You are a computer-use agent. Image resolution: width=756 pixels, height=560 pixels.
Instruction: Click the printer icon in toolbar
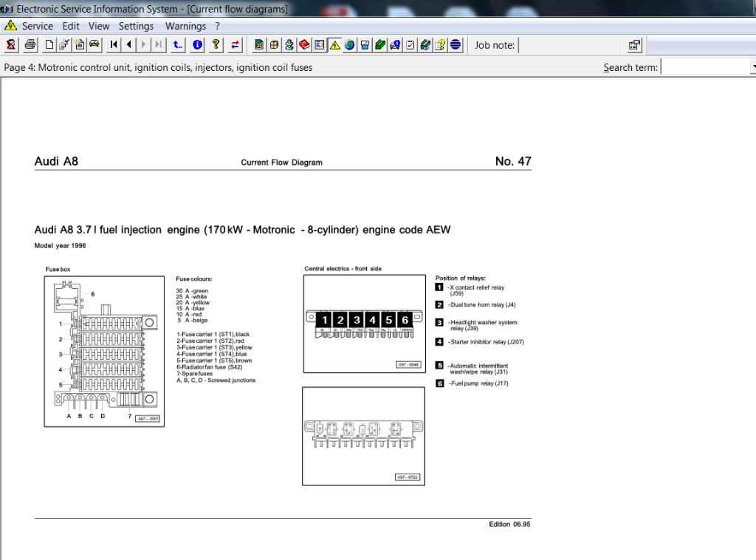(30, 45)
